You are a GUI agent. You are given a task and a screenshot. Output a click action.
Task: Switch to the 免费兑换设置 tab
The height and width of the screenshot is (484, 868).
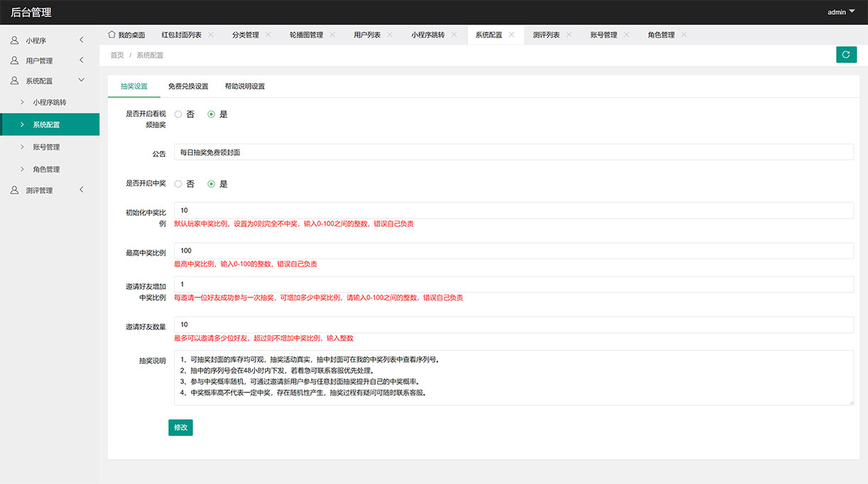[x=188, y=87]
